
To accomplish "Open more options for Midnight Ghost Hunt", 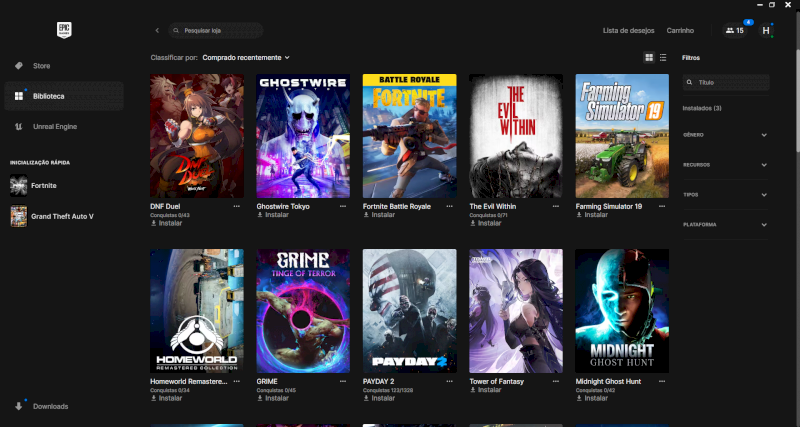I will tap(662, 381).
